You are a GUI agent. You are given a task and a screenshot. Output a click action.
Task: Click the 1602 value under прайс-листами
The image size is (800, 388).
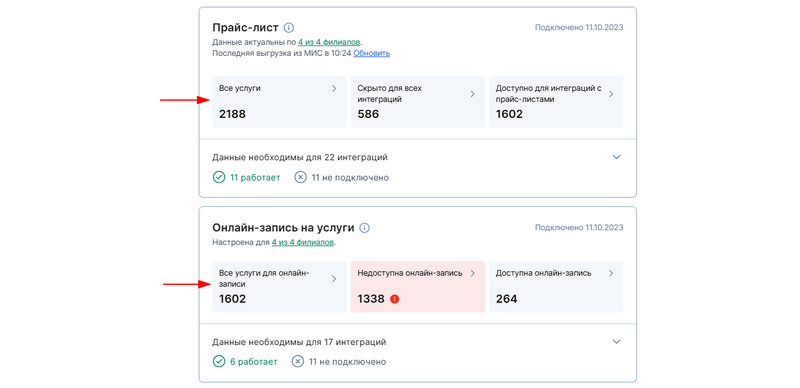tap(509, 114)
